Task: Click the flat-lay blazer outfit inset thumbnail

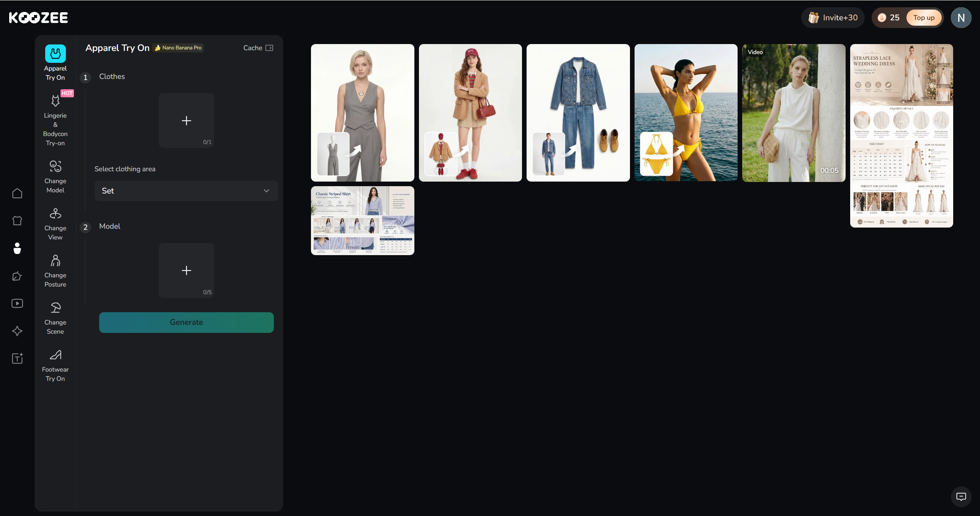Action: 441,154
